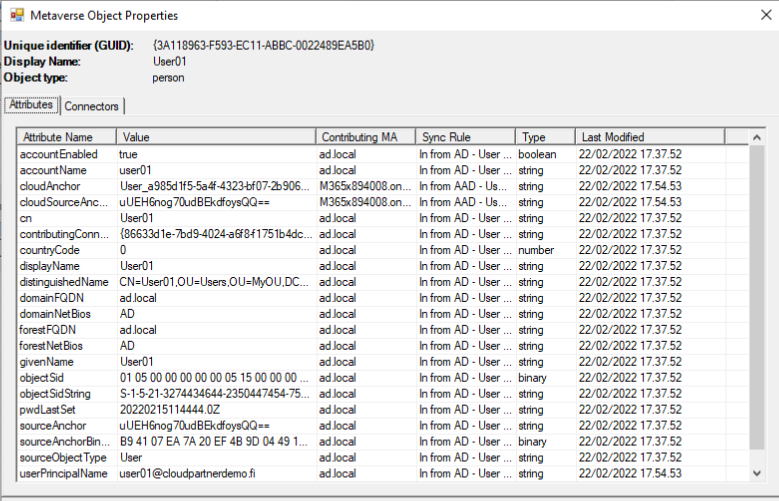Click the Metaverse Object Properties window icon
The height and width of the screenshot is (501, 779).
[17, 15]
